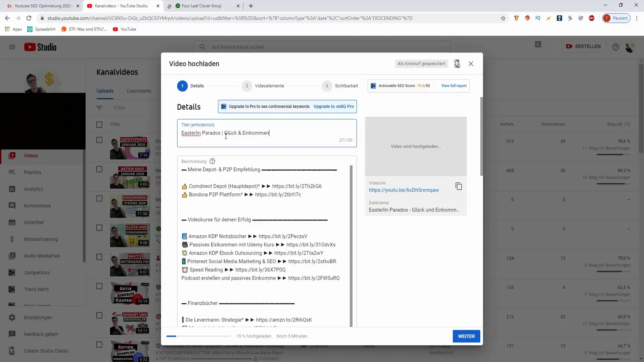Go to step 1 Details
The height and width of the screenshot is (362, 644).
[x=191, y=86]
